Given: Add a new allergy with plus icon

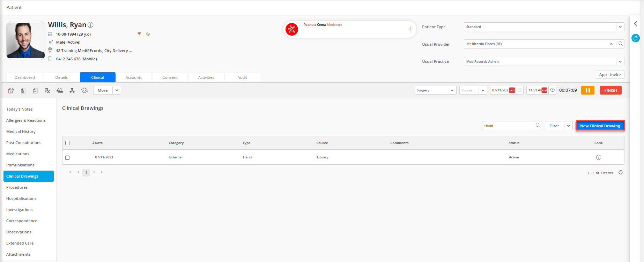Looking at the screenshot, I should [x=411, y=29].
